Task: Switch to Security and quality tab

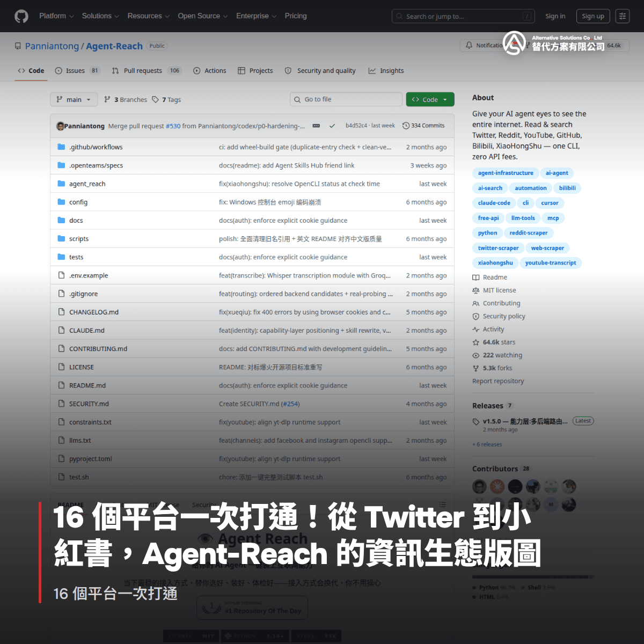Action: click(x=320, y=71)
